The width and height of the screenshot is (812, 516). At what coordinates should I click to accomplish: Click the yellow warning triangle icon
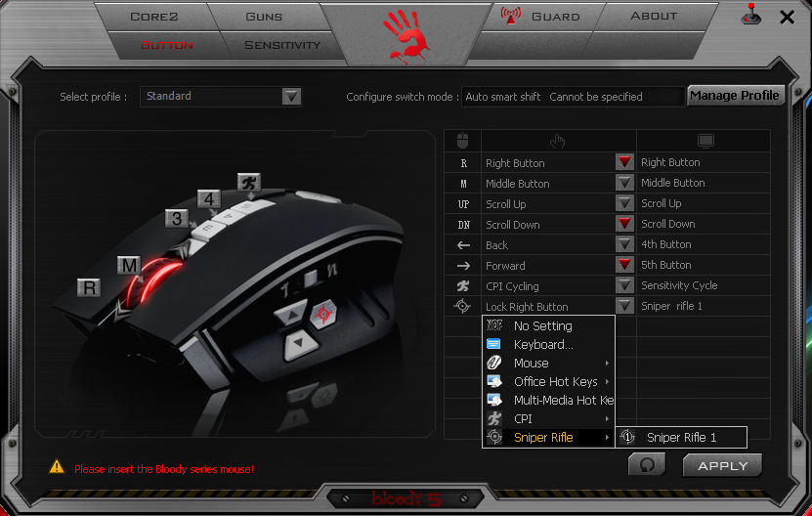click(57, 467)
